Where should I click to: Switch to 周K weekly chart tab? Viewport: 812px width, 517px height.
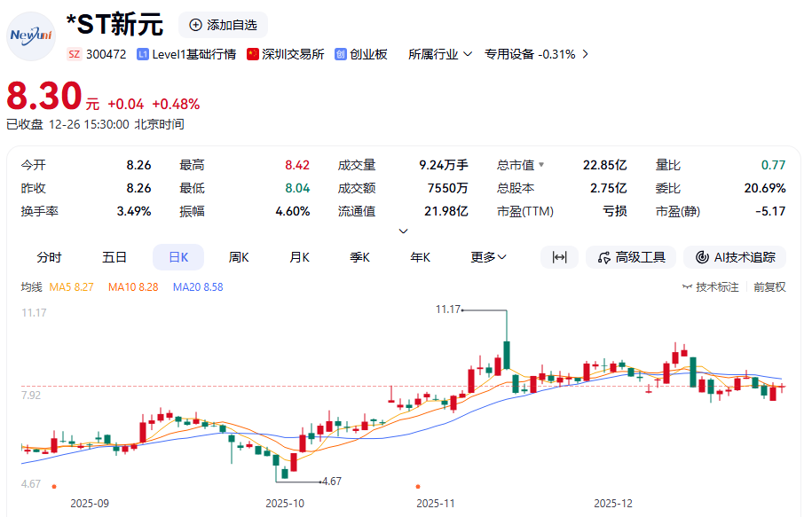point(239,257)
